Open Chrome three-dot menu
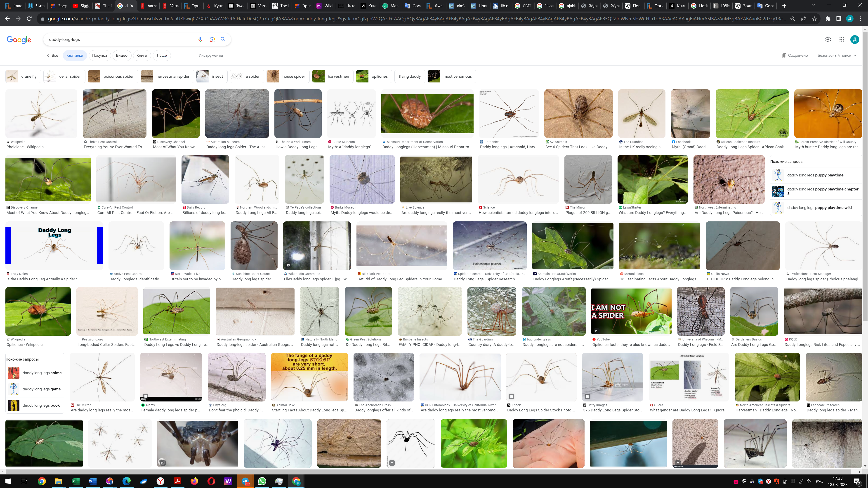The image size is (868, 488). point(861,19)
